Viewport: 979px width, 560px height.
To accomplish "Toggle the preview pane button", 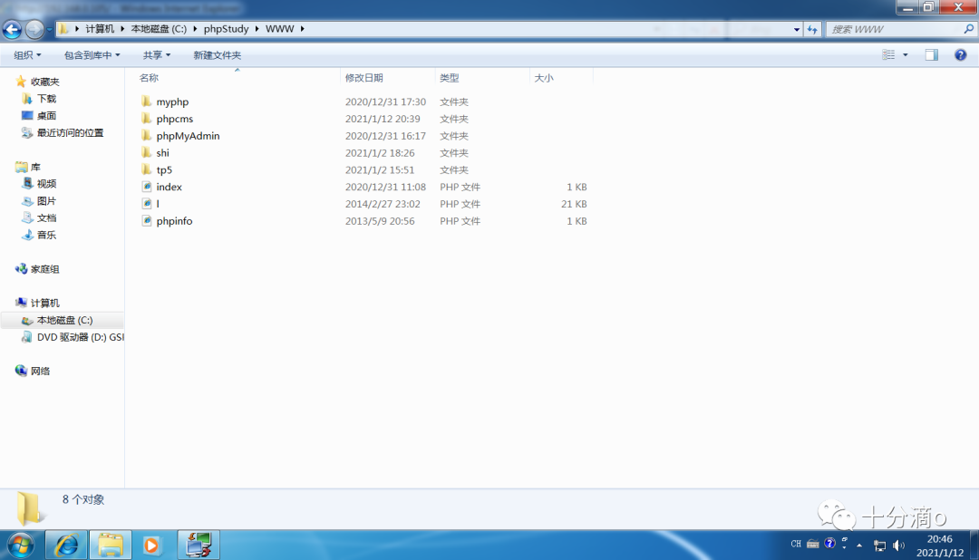I will (932, 55).
